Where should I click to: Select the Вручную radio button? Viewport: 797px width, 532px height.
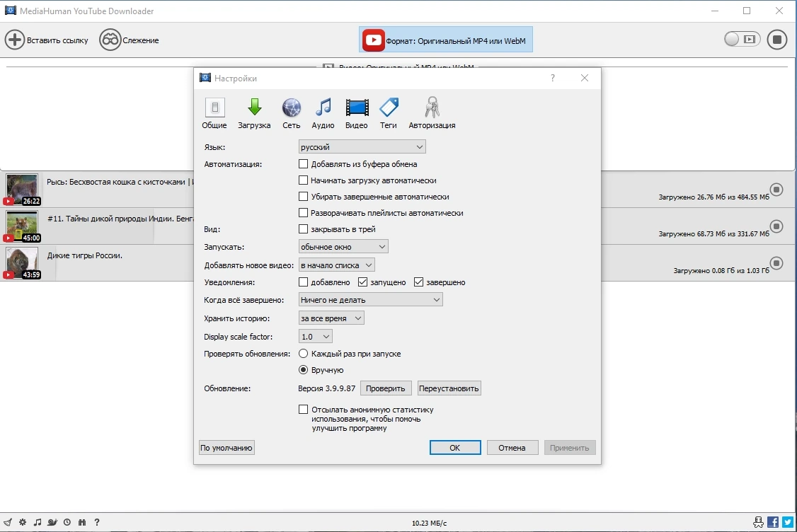[x=304, y=369]
